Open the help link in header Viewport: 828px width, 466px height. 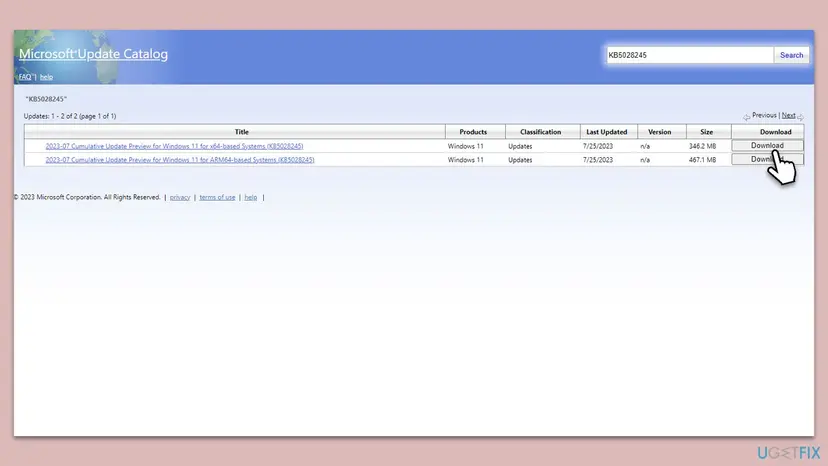pyautogui.click(x=46, y=77)
